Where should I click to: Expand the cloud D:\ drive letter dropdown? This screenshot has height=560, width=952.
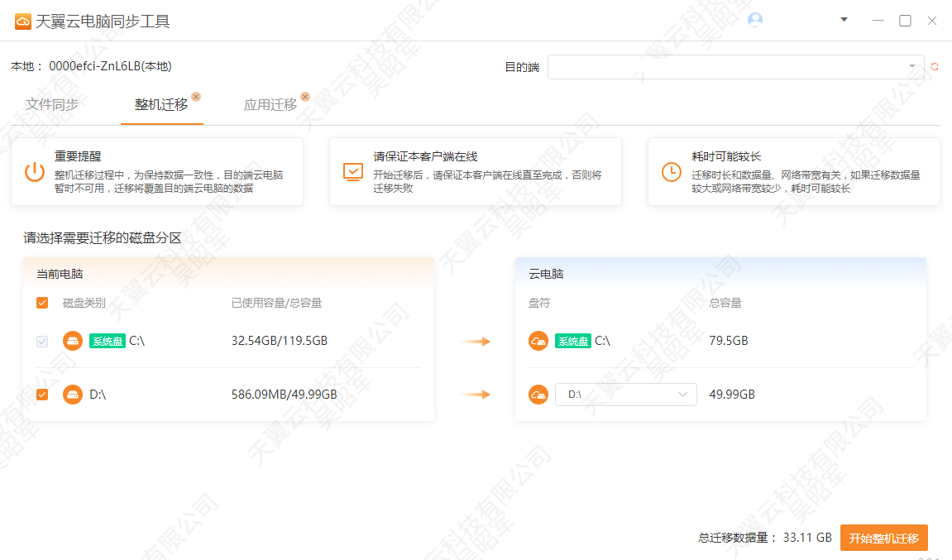[625, 395]
